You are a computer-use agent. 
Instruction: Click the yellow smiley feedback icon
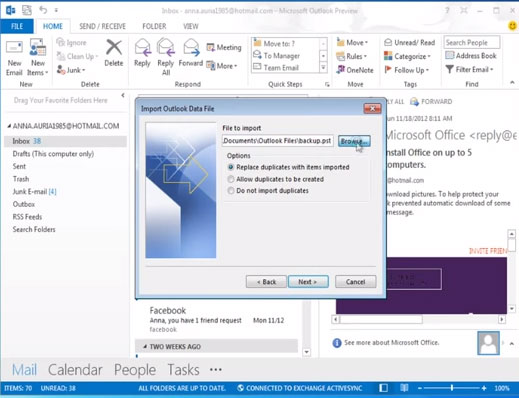point(512,26)
